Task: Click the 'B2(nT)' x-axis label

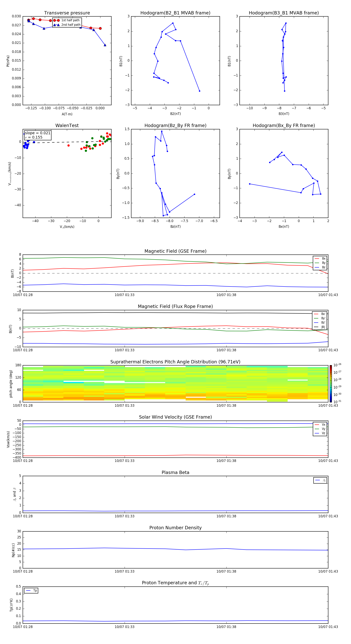Action: pos(175,114)
